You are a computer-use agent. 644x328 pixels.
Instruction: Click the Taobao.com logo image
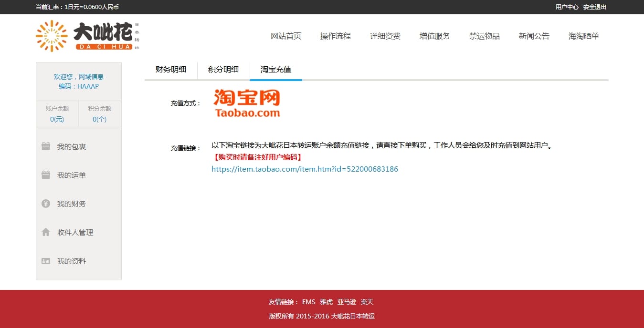(x=247, y=103)
